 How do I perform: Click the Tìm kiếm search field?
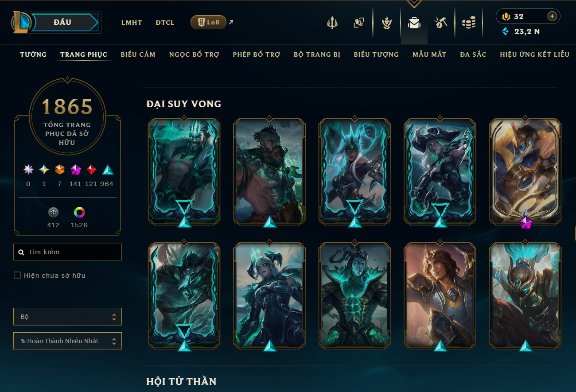tap(67, 252)
